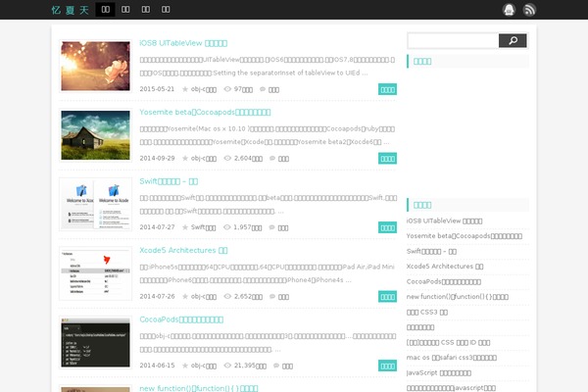Open sidebar link starting with 'JavaScript'

click(x=439, y=372)
